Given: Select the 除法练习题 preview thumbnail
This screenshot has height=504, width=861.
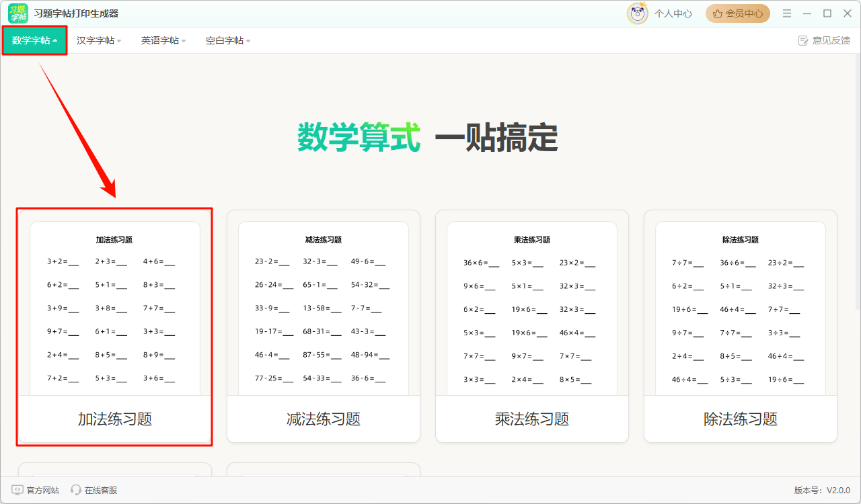Looking at the screenshot, I should coord(741,308).
